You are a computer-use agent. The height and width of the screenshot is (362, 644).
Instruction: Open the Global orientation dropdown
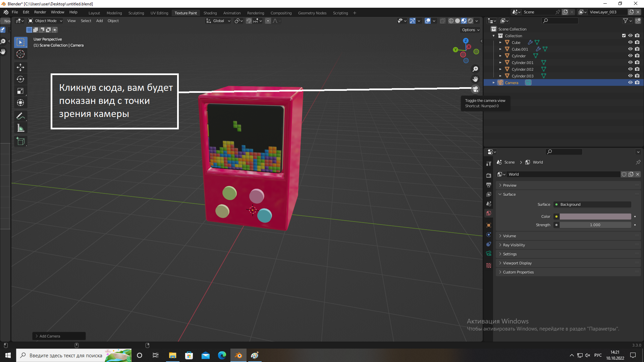point(218,21)
